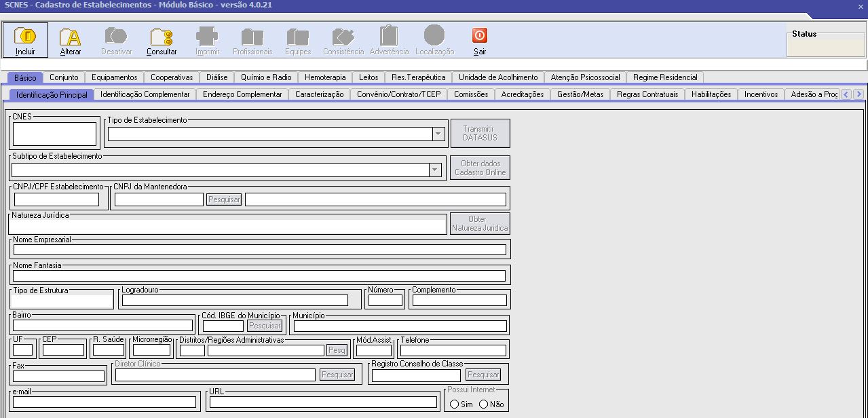The width and height of the screenshot is (868, 418).
Task: Select Sim for Possui Internet
Action: point(454,404)
